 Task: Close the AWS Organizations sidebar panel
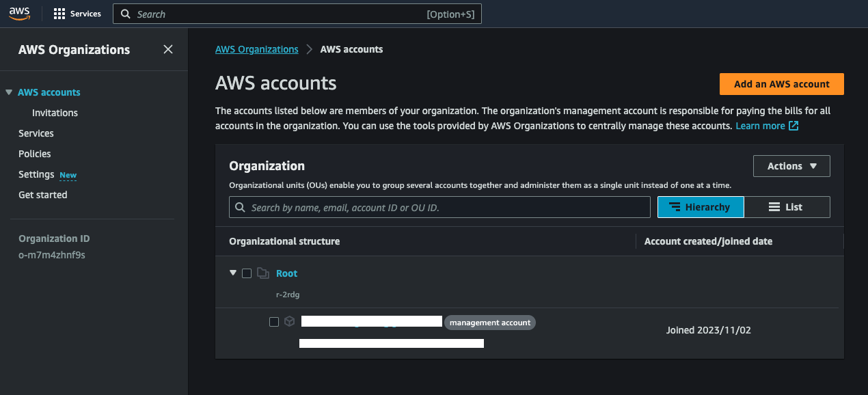pos(168,49)
